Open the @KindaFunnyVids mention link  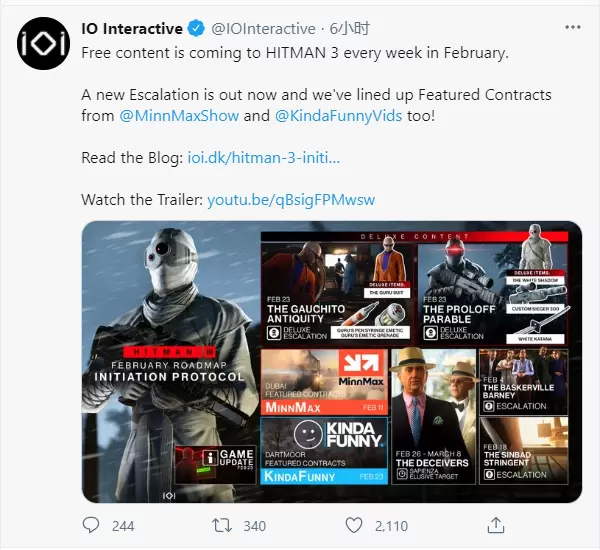point(338,116)
